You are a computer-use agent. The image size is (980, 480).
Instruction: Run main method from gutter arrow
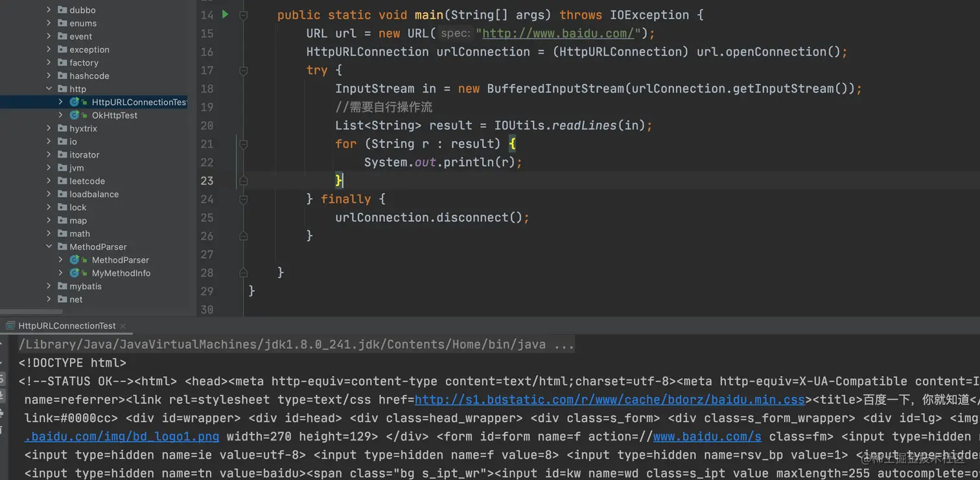225,14
